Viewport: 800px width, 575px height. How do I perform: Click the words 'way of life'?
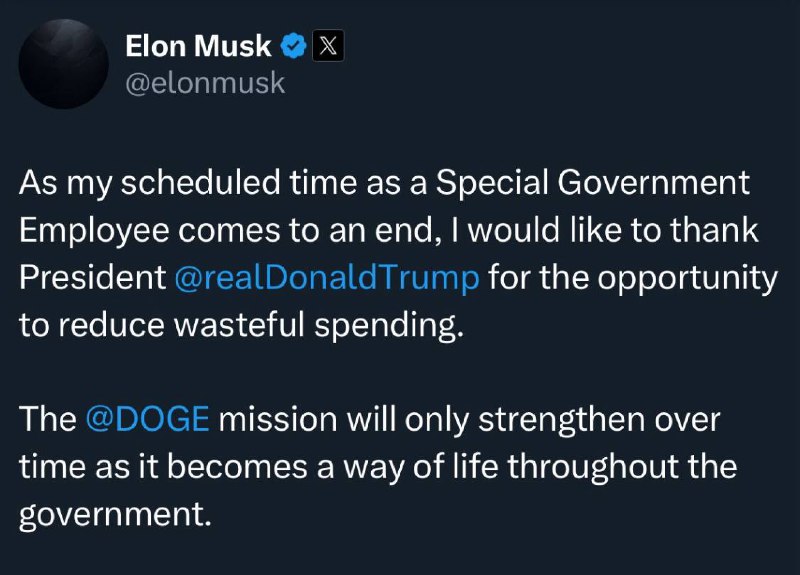[420, 467]
